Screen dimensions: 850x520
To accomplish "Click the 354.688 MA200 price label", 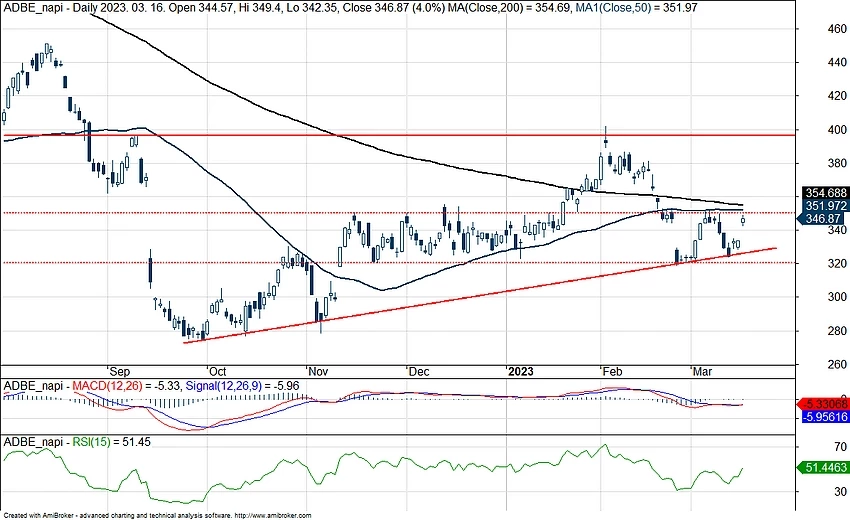I will tap(825, 193).
